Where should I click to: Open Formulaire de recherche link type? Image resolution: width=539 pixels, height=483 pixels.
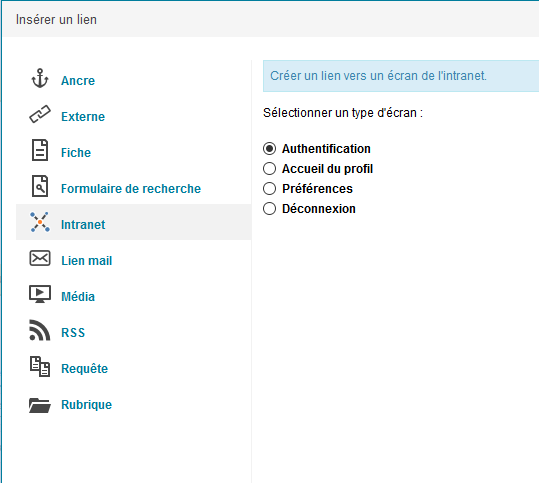click(x=131, y=189)
